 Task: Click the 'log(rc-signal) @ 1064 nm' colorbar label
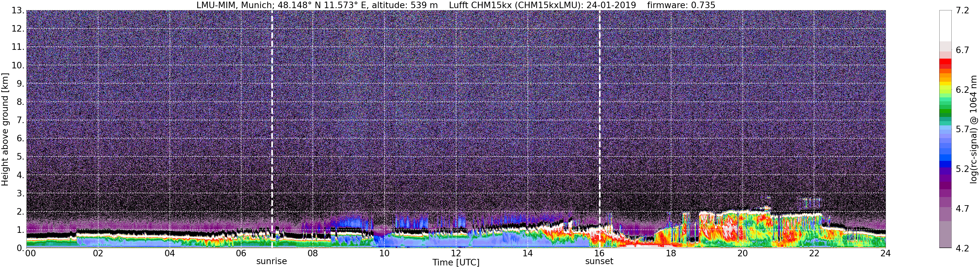pyautogui.click(x=974, y=129)
